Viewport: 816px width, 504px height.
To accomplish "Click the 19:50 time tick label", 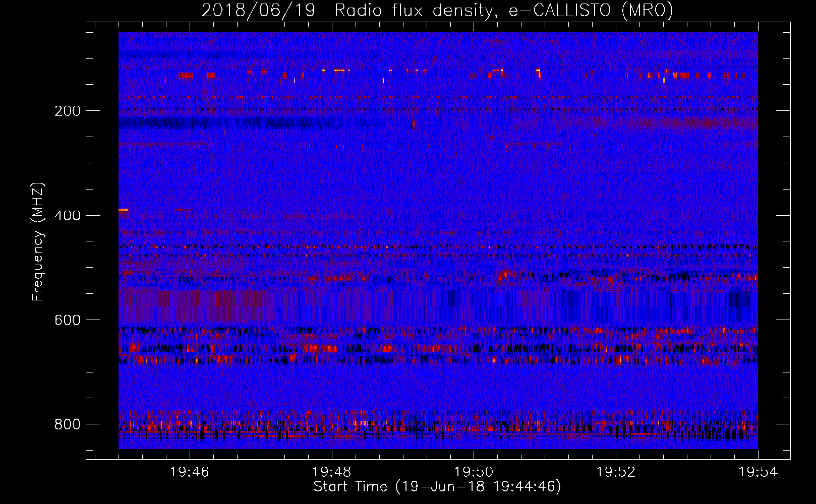I will 474,472.
